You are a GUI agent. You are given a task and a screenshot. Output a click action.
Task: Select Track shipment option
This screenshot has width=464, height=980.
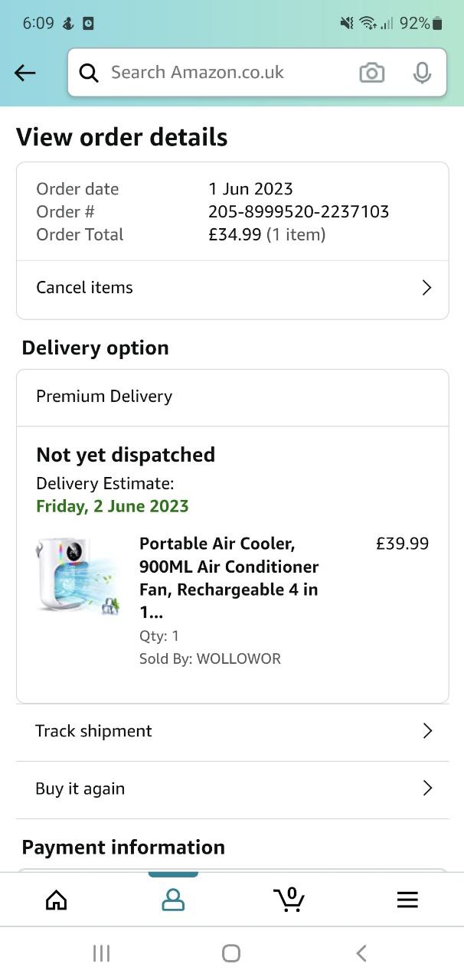94,731
